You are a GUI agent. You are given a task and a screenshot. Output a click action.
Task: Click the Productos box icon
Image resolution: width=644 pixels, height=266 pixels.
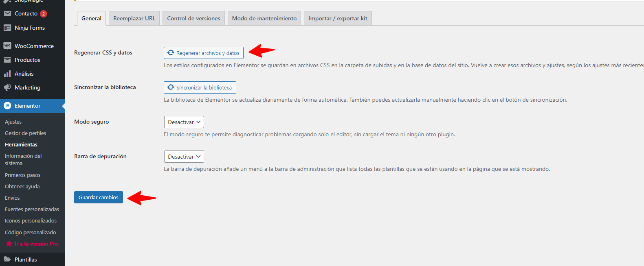tap(7, 60)
